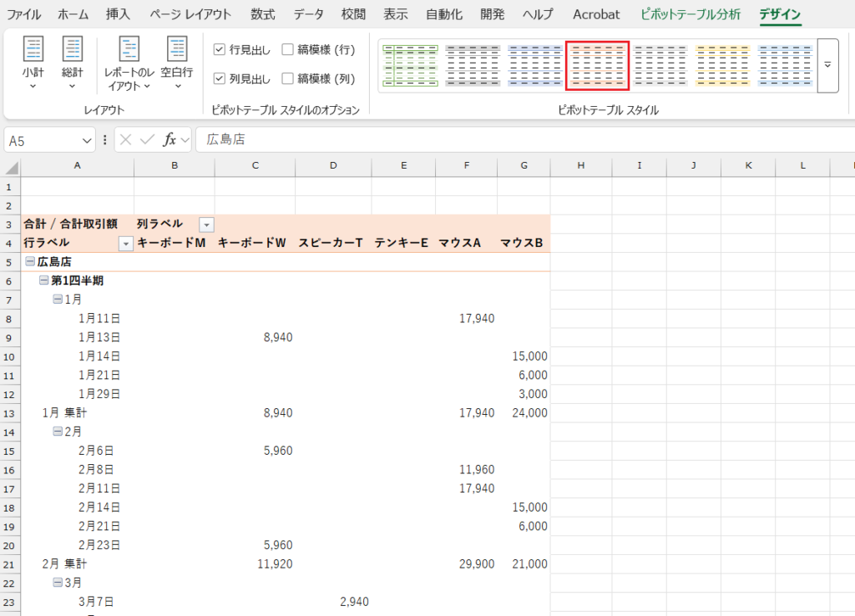Enable the 縞模様 (行) checkbox
The height and width of the screenshot is (616, 855).
[x=288, y=50]
